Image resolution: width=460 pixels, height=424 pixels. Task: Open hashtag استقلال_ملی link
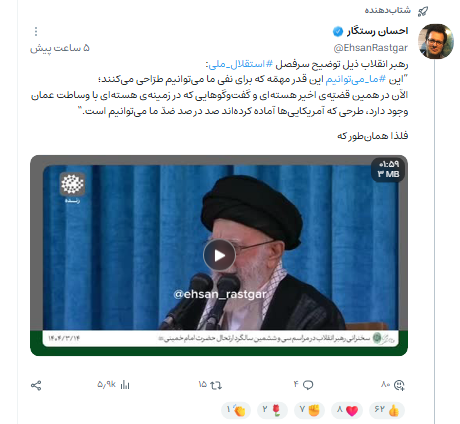click(x=241, y=64)
